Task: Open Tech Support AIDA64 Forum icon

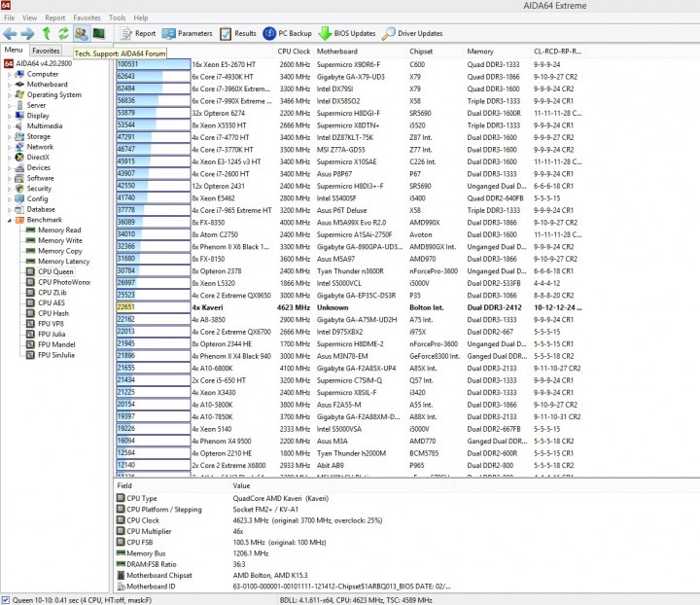Action: [x=82, y=33]
